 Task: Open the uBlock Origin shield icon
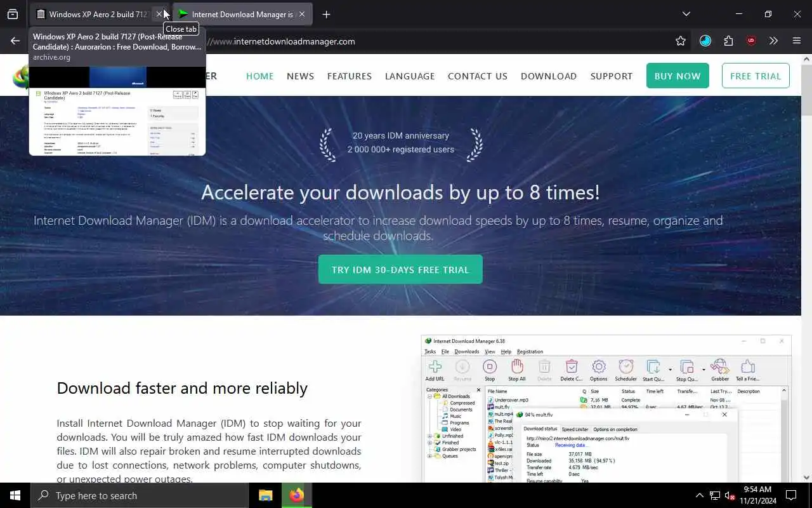(x=751, y=41)
